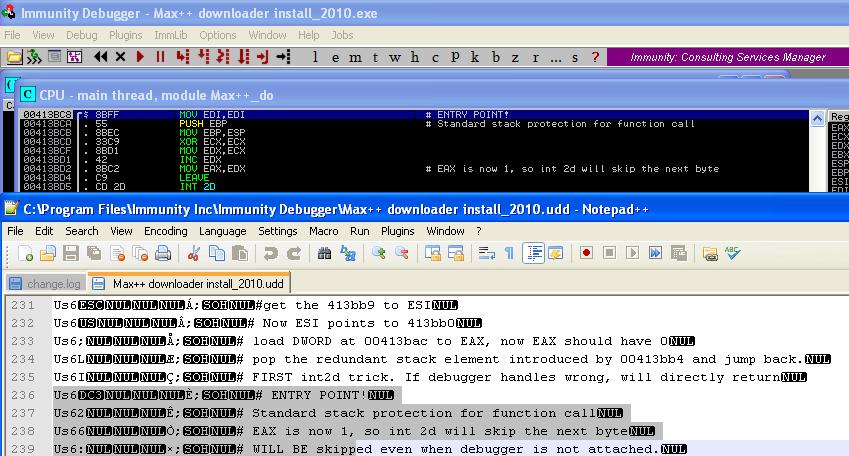
Task: Open memory map with 'm' button
Action: 355,57
